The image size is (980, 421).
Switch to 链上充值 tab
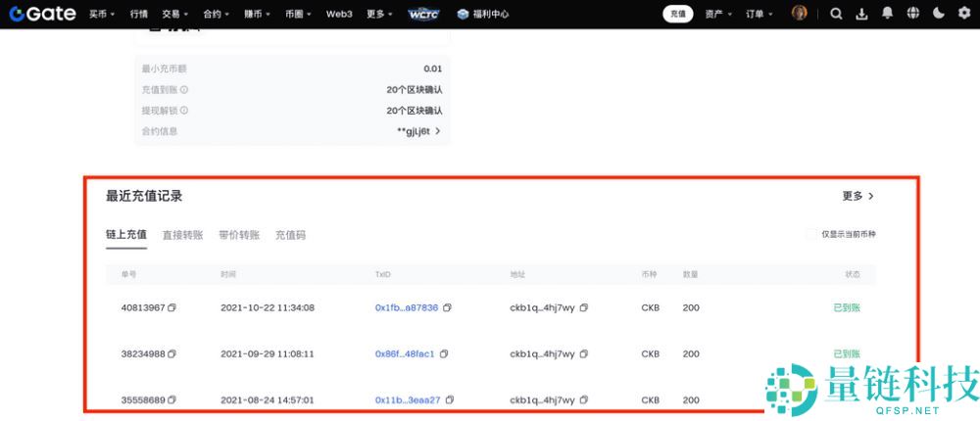click(126, 235)
